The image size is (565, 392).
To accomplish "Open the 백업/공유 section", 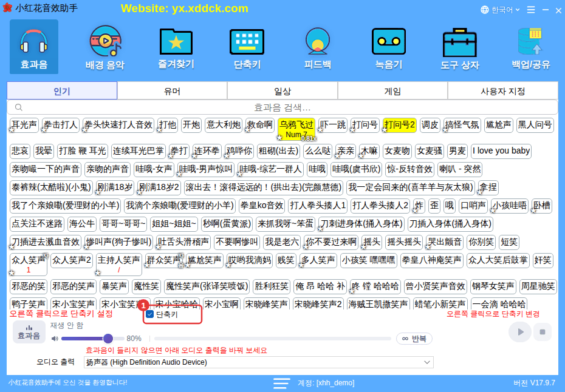I will coord(531,47).
